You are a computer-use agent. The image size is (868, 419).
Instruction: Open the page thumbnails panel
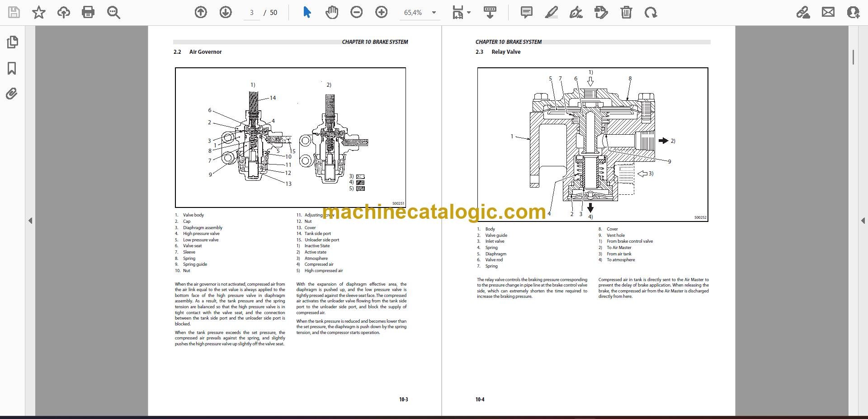coord(12,42)
